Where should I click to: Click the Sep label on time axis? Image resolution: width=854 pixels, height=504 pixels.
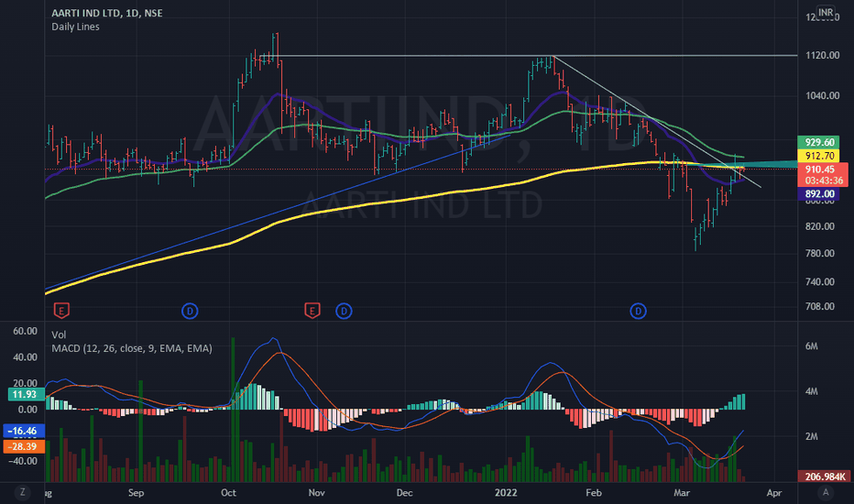click(x=136, y=493)
